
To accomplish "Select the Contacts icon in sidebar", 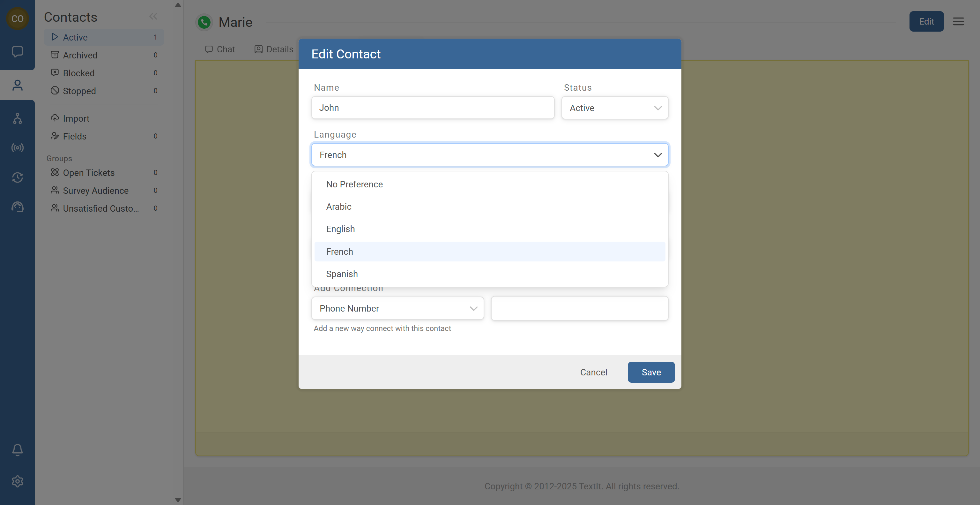I will point(18,85).
